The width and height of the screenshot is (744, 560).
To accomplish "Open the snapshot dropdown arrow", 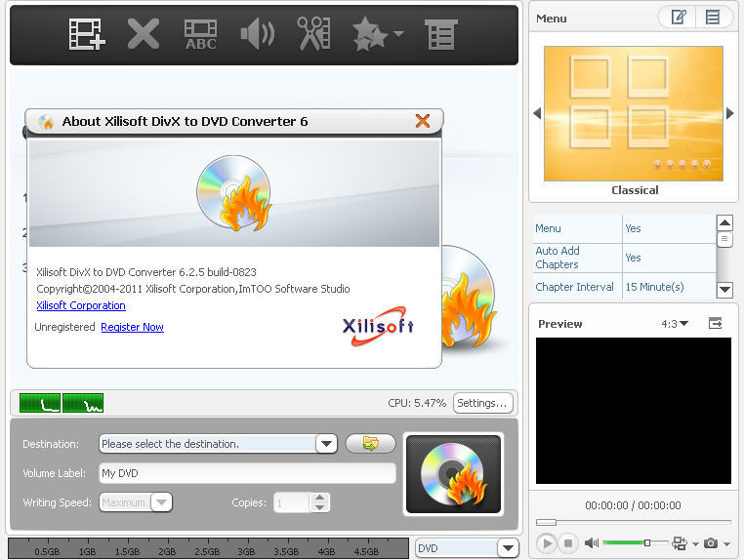I will [x=727, y=544].
